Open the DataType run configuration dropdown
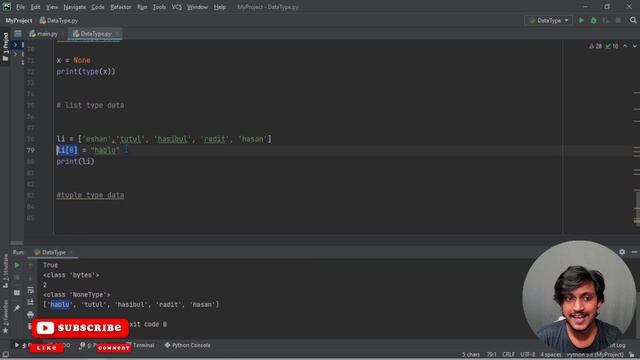Screen dimensions: 640x360 click(548, 20)
